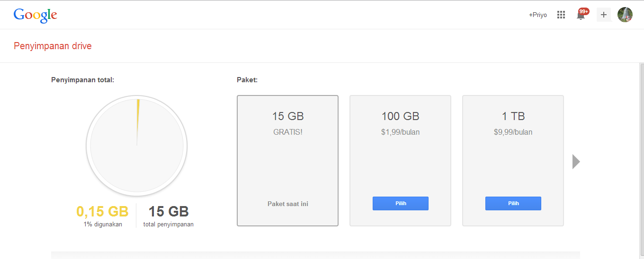The width and height of the screenshot is (644, 259).
Task: Click the Paket saat ini label
Action: coord(288,204)
